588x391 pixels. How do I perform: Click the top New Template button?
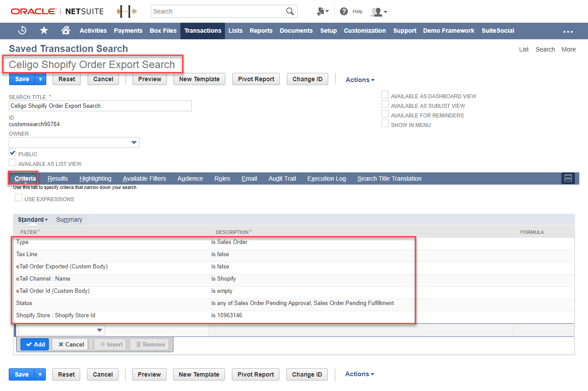199,79
